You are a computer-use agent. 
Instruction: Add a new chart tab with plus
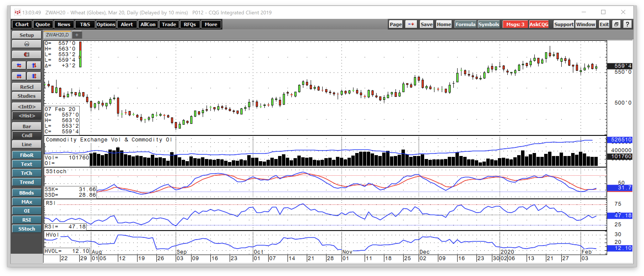pyautogui.click(x=77, y=35)
